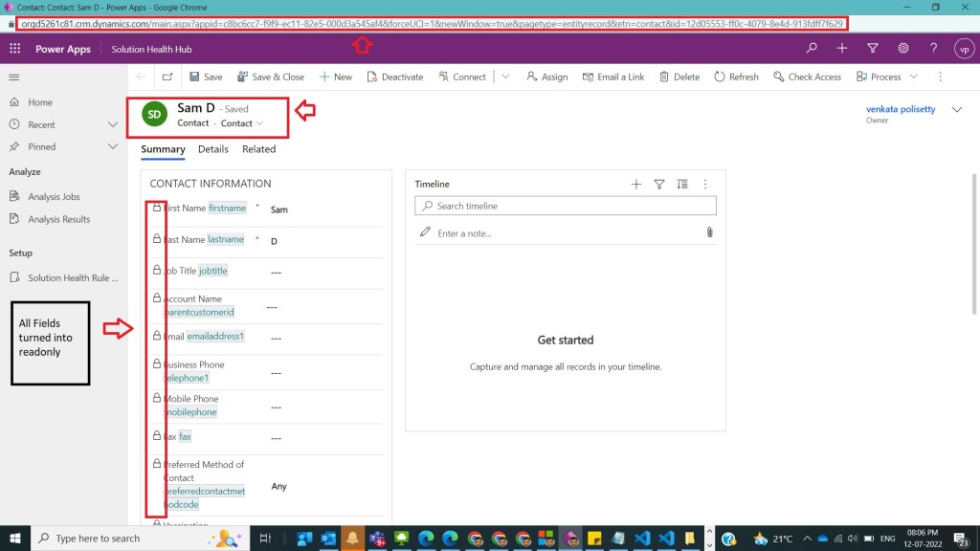The width and height of the screenshot is (980, 551).
Task: Click the attachment paperclip icon in note
Action: tap(709, 232)
